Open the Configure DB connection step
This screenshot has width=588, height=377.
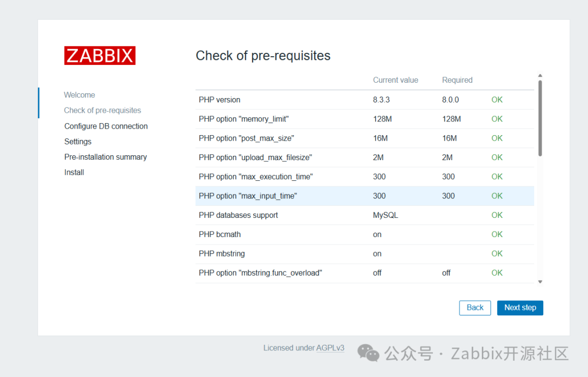106,126
